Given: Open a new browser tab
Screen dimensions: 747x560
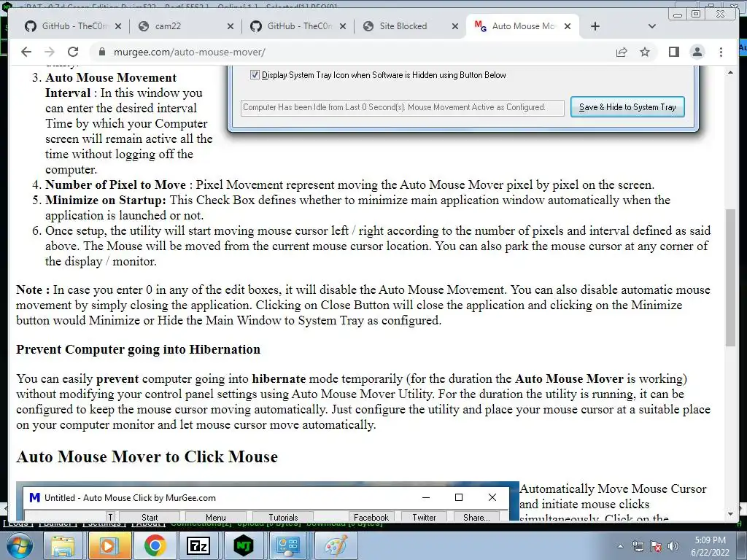Looking at the screenshot, I should click(x=595, y=26).
